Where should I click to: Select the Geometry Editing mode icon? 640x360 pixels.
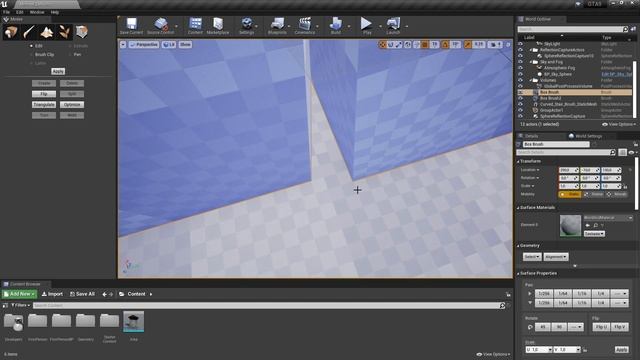tap(82, 32)
